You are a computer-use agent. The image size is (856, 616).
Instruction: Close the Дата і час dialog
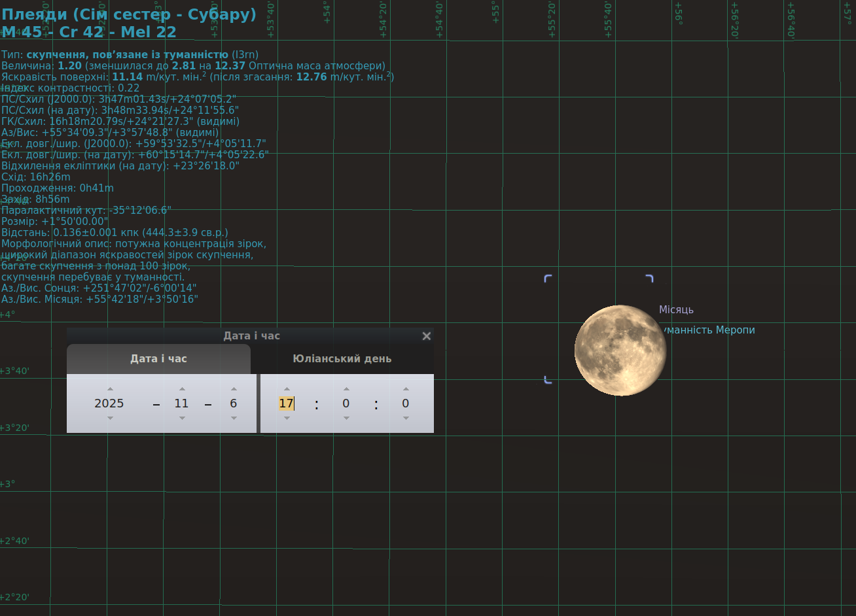(x=427, y=336)
